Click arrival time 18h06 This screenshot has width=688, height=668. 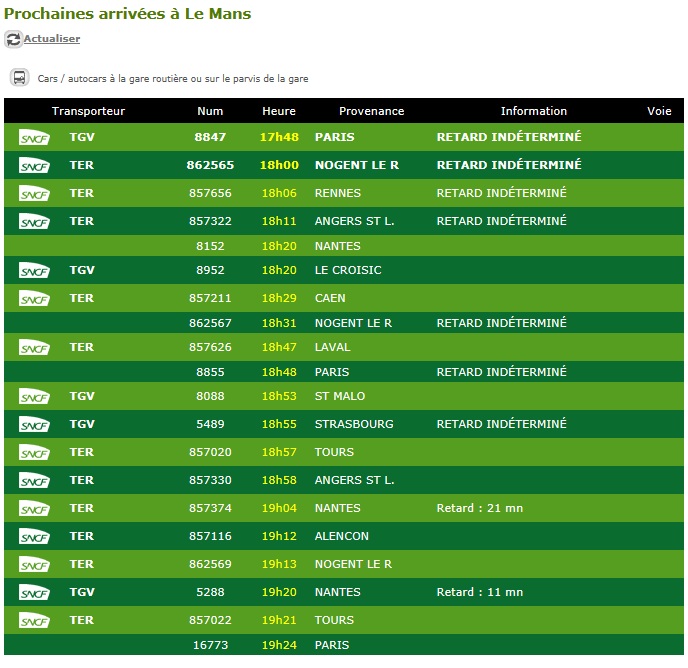pyautogui.click(x=279, y=193)
